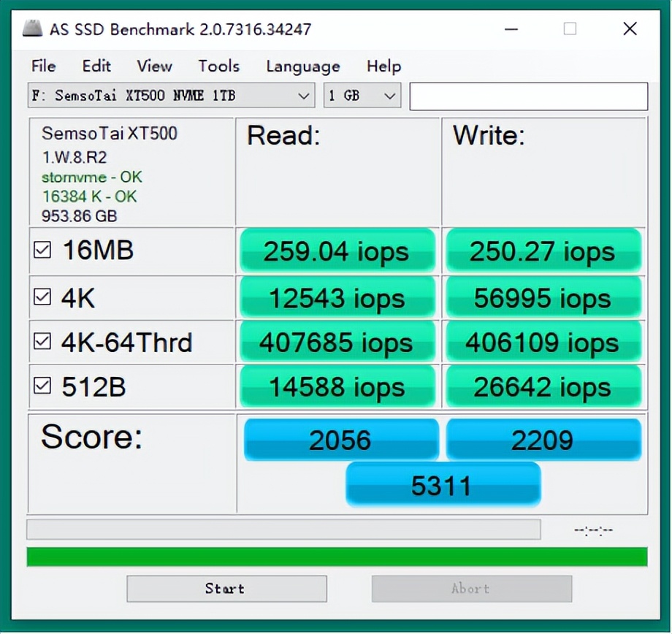Select the 4K read result showing 12543 iops
The height and width of the screenshot is (634, 672).
coord(337,297)
